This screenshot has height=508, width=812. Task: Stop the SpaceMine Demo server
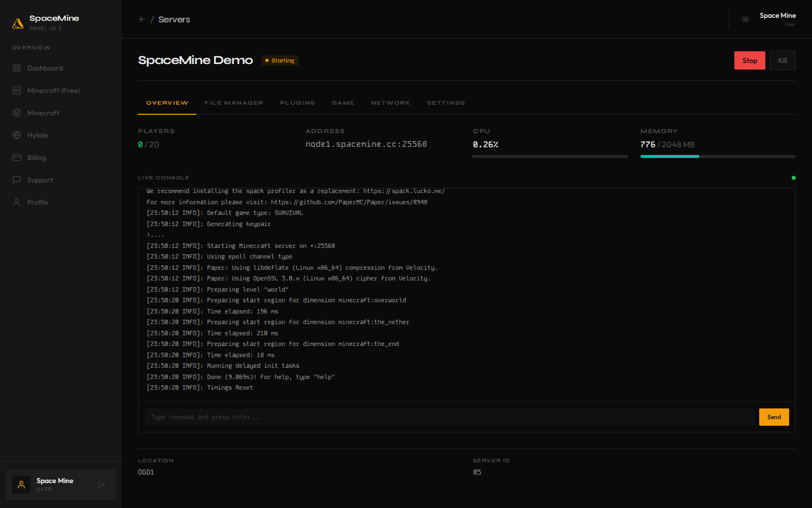pos(750,60)
